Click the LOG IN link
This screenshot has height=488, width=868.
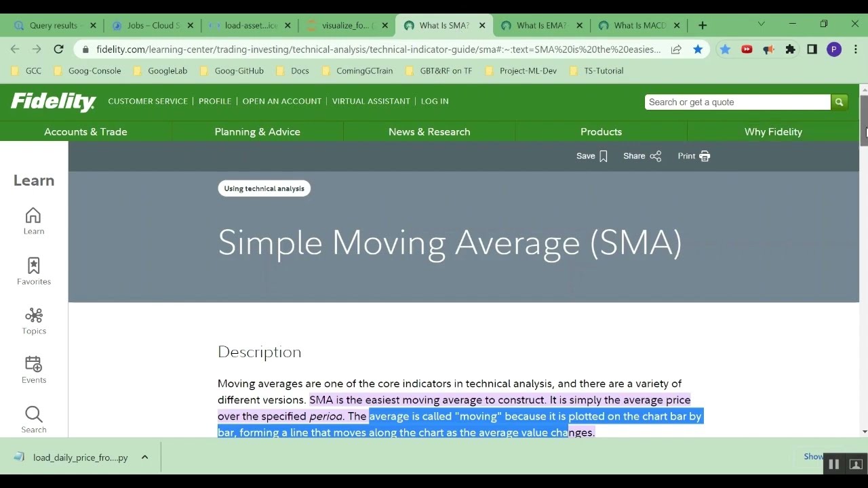pyautogui.click(x=435, y=101)
